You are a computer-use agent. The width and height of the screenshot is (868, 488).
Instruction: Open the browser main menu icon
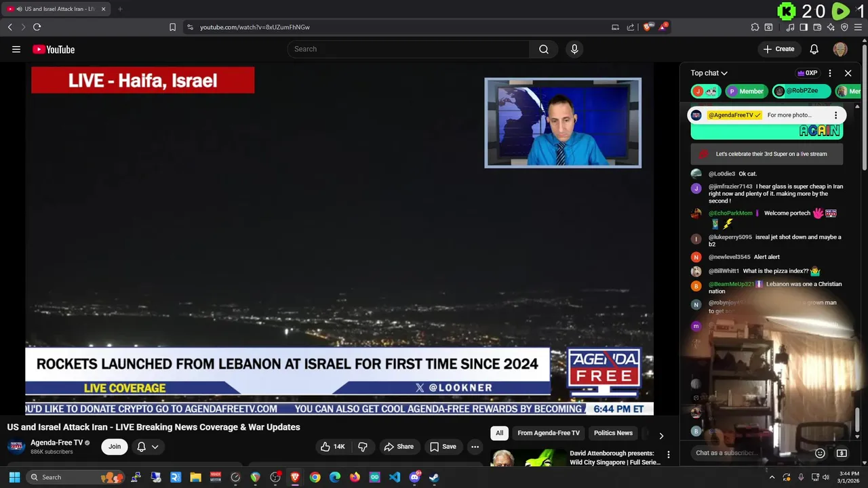(858, 27)
